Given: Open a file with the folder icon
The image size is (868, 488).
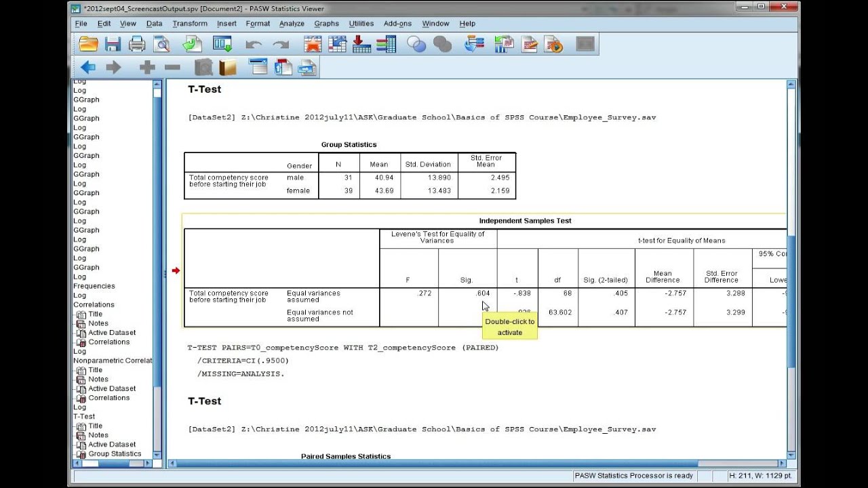Looking at the screenshot, I should point(89,45).
